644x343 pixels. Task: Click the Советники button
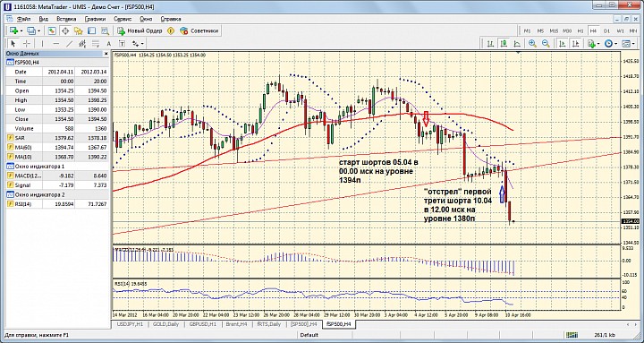(200, 30)
